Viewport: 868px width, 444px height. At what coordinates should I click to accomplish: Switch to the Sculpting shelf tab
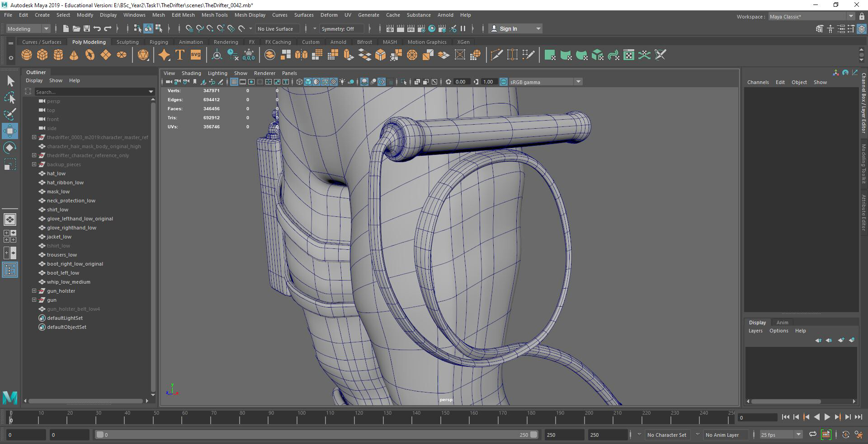pos(127,42)
